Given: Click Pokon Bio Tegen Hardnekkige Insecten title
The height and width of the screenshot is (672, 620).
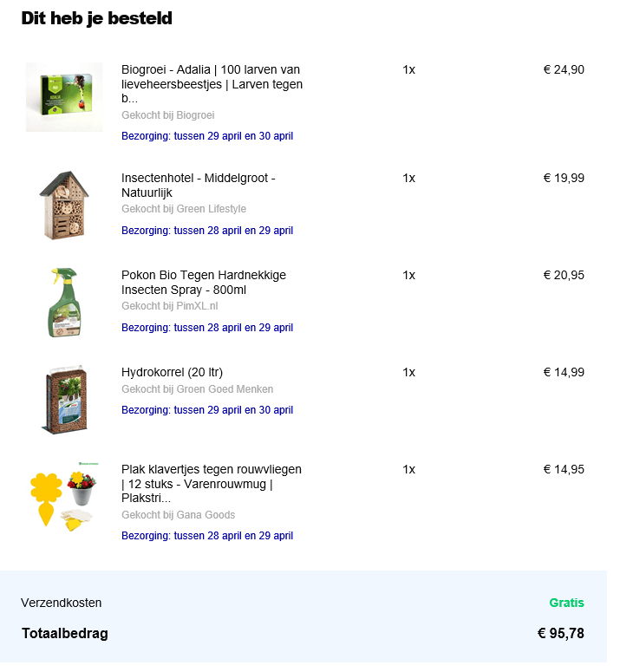Looking at the screenshot, I should pos(204,283).
